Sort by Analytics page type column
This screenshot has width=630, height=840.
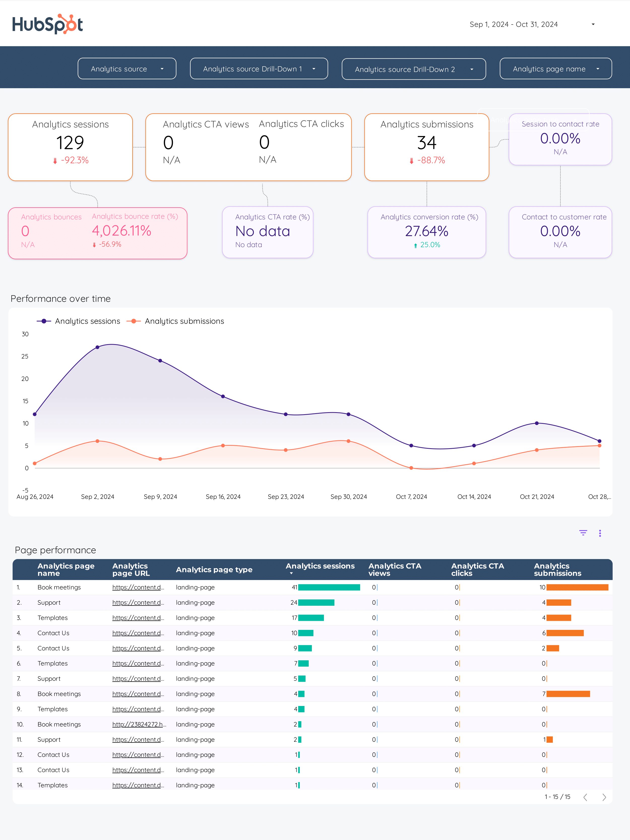tap(214, 570)
